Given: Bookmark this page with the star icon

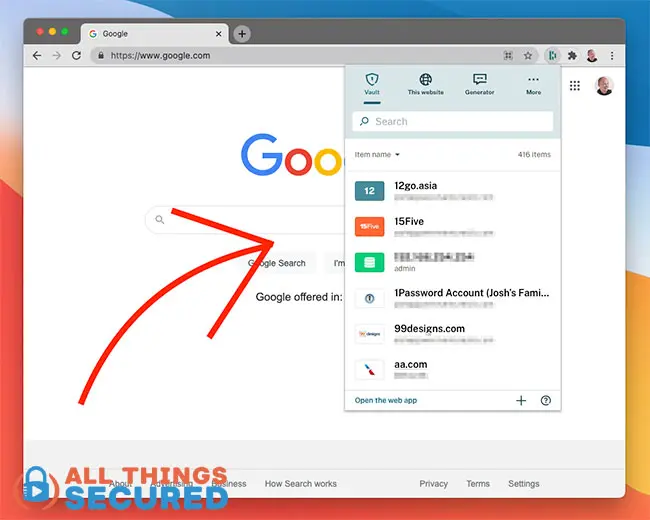Looking at the screenshot, I should click(x=528, y=56).
